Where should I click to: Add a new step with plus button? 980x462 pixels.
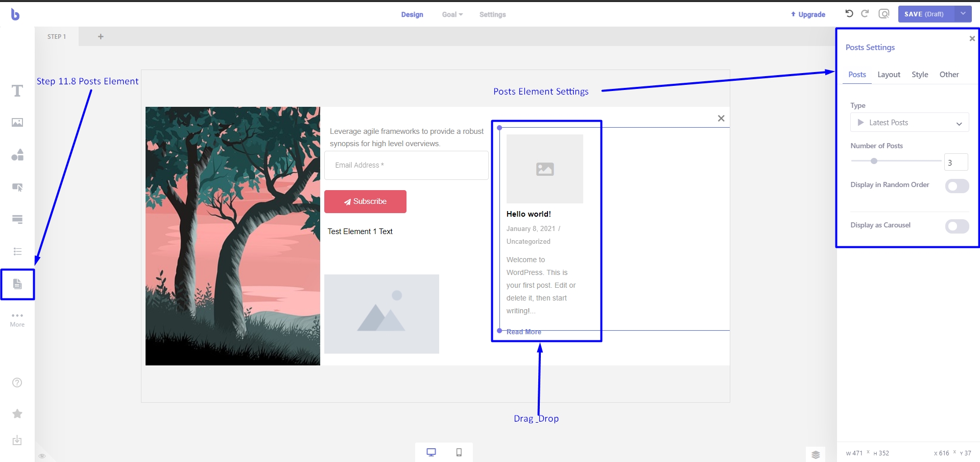click(x=101, y=36)
